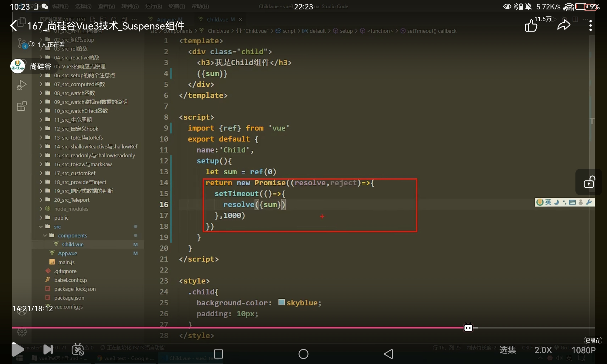Open App.vue in file explorer
This screenshot has width=607, height=364.
point(67,253)
